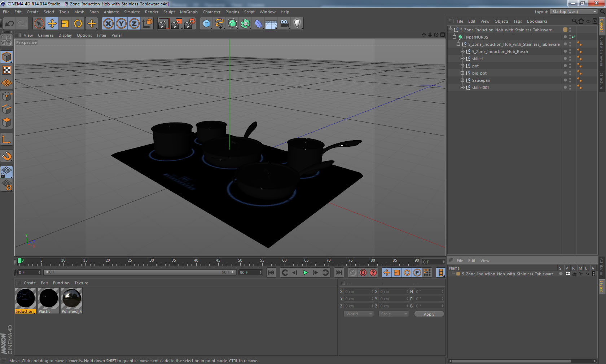Collapse the HyperNURBS tree node
The width and height of the screenshot is (606, 364).
pyautogui.click(x=454, y=37)
